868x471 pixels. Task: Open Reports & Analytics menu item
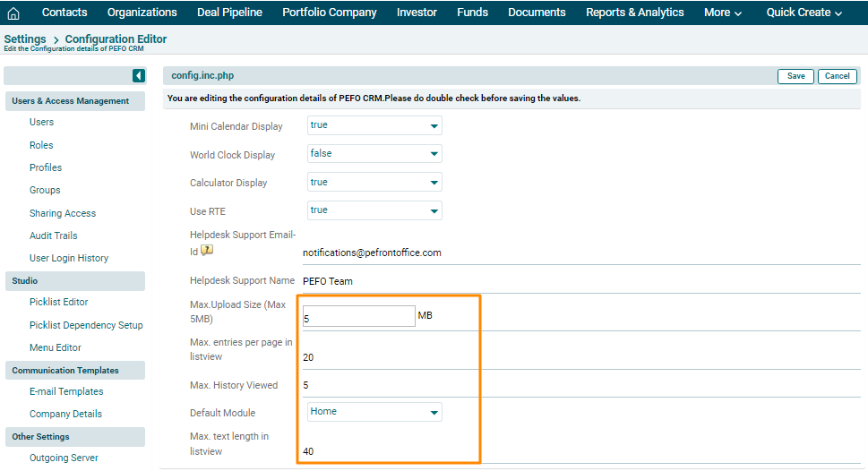pos(634,13)
